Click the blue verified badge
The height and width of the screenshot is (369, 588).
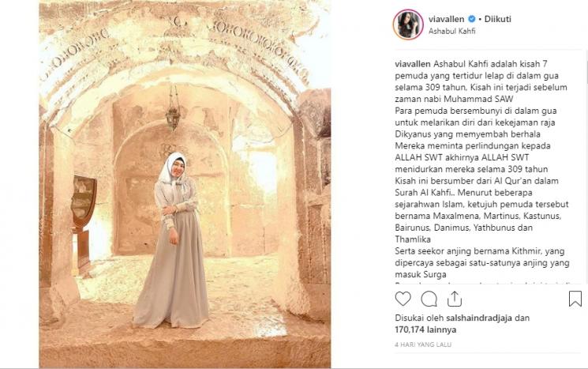coord(471,19)
